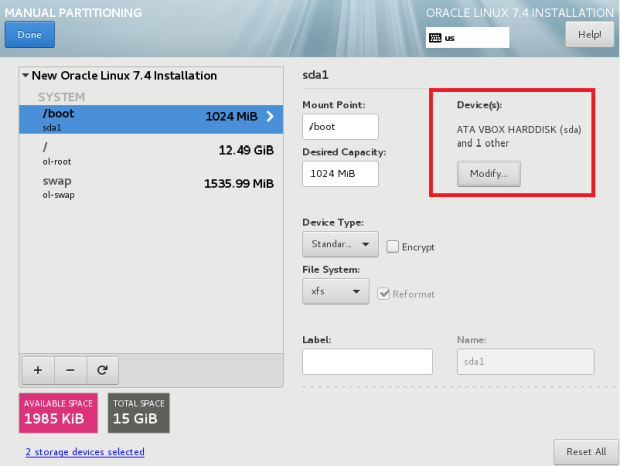This screenshot has height=466, width=620.
Task: Enable the Encrypt checkbox
Action: (x=393, y=246)
